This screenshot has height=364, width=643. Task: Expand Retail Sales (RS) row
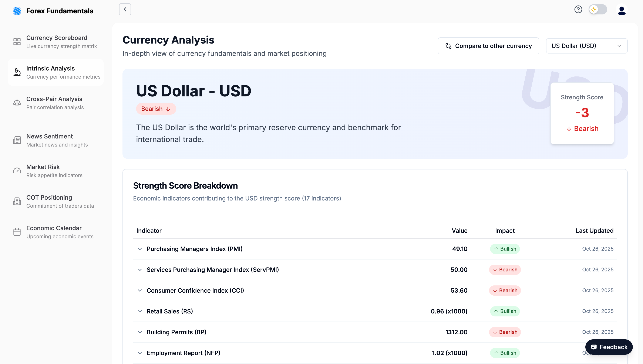pos(140,312)
